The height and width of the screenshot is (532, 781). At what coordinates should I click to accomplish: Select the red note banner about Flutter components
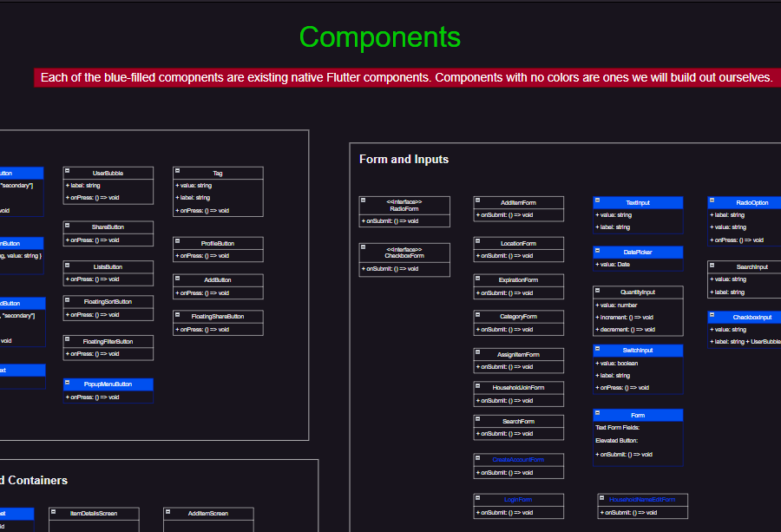pos(408,77)
